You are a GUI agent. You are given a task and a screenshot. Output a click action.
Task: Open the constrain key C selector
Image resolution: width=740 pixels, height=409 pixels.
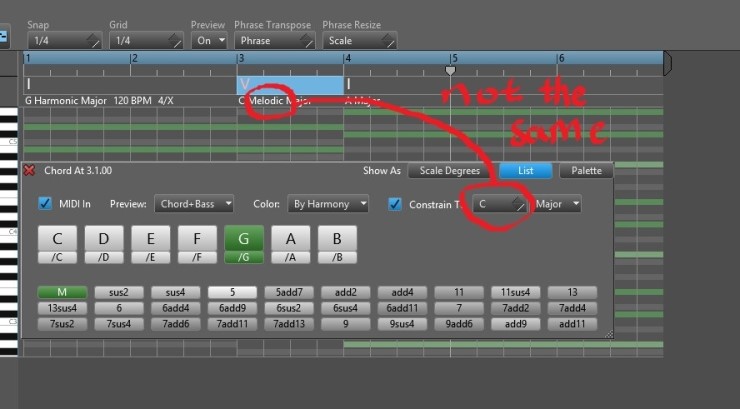(499, 204)
